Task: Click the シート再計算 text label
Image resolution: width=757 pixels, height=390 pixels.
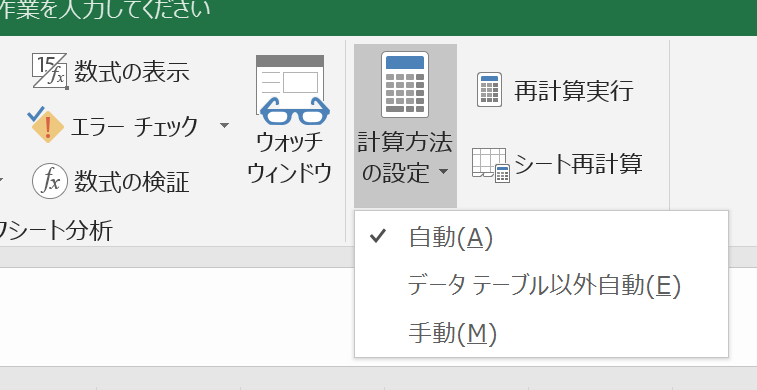Action: tap(578, 164)
